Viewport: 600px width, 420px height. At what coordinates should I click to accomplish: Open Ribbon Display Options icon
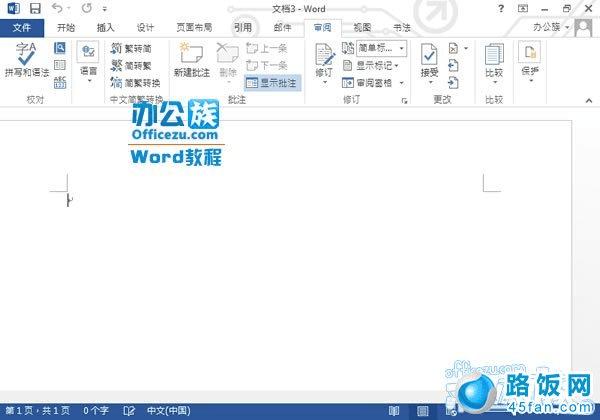click(x=523, y=8)
